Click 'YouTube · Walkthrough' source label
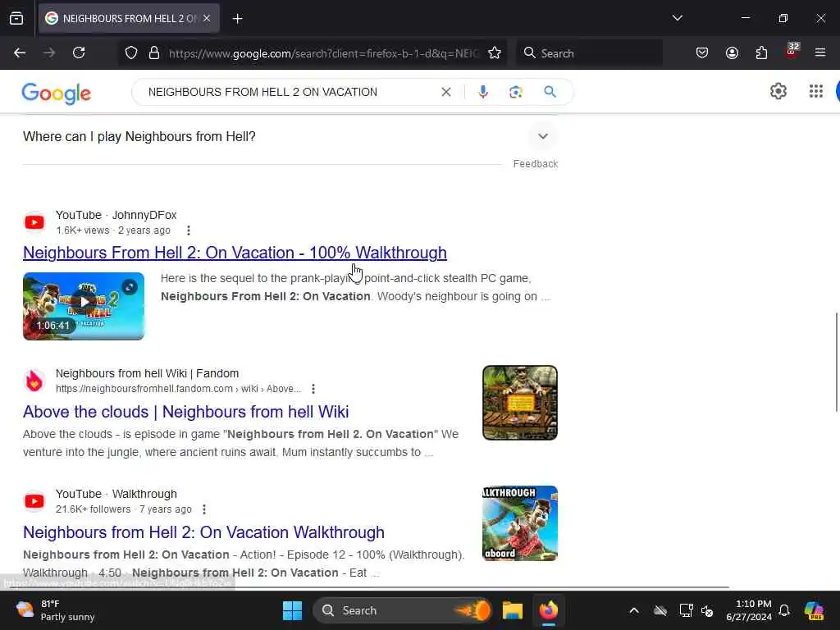This screenshot has height=630, width=840. (116, 494)
